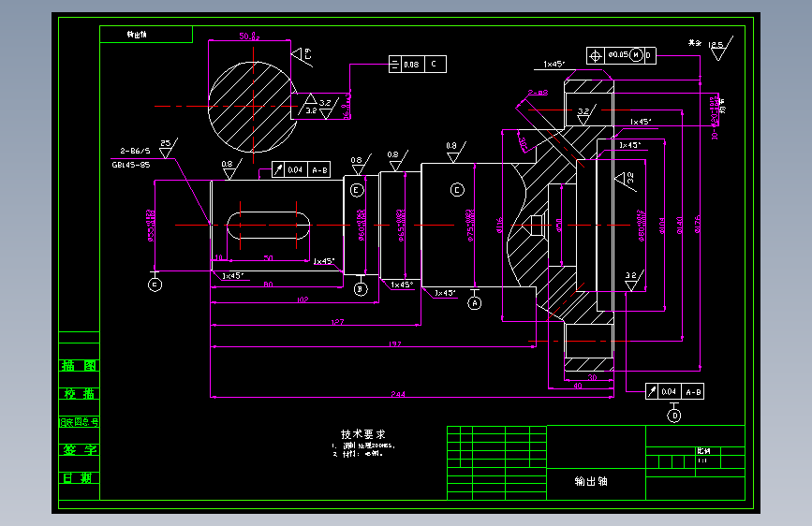Click the 签字 label in left margin
The width and height of the screenshot is (812, 526).
tap(80, 450)
